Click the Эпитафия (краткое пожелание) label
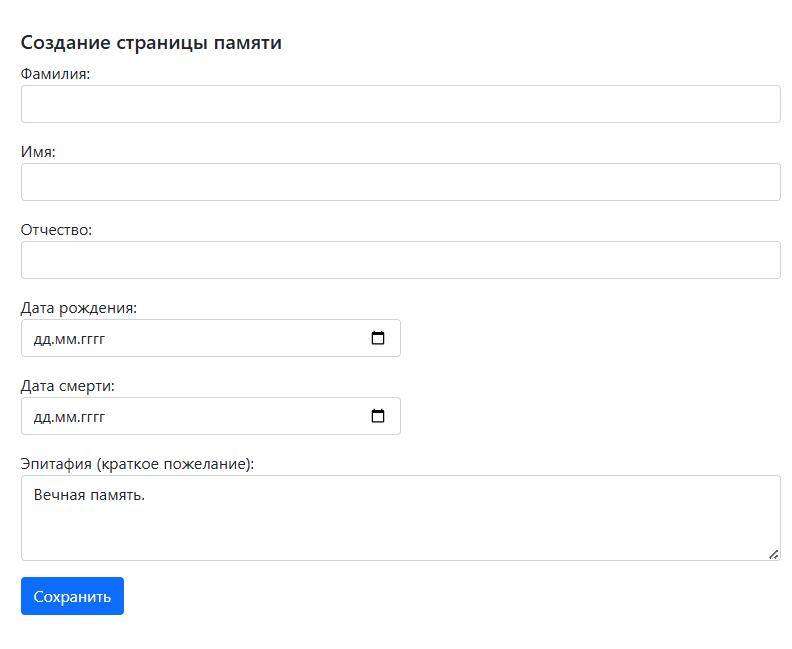Image resolution: width=792 pixels, height=649 pixels. (137, 464)
